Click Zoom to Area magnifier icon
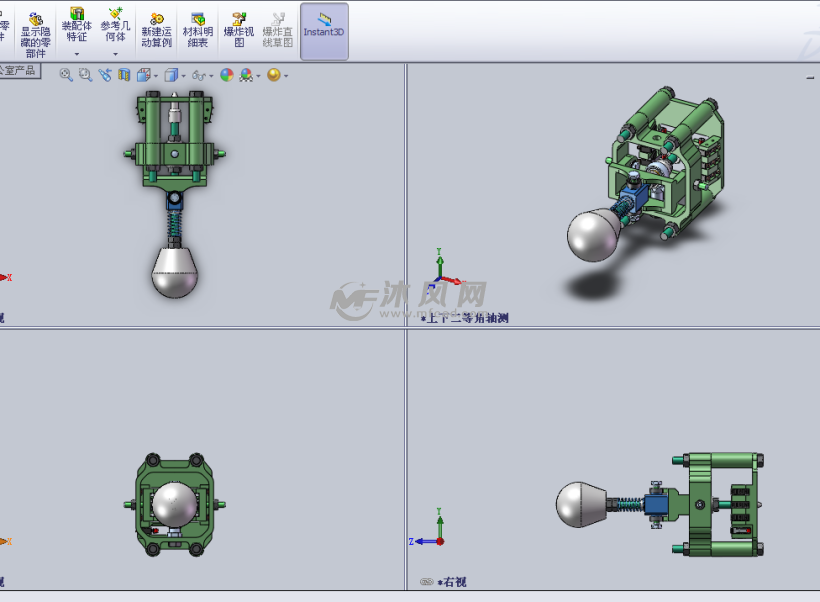820x602 pixels. coord(85,75)
